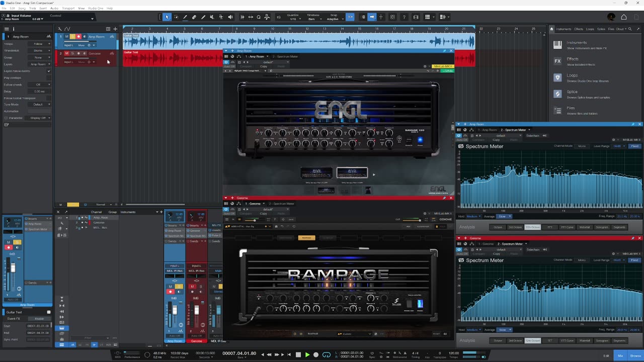Open Average Slow dropdown in Amp Room meter
This screenshot has height=362, width=644.
pyautogui.click(x=504, y=217)
